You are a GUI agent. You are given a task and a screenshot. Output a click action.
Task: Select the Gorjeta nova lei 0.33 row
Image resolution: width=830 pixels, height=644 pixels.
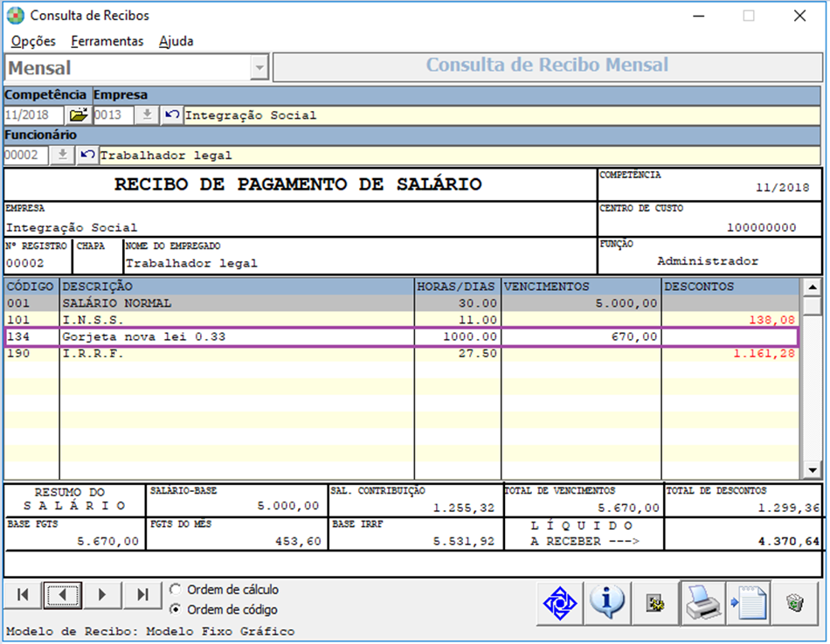(x=402, y=336)
